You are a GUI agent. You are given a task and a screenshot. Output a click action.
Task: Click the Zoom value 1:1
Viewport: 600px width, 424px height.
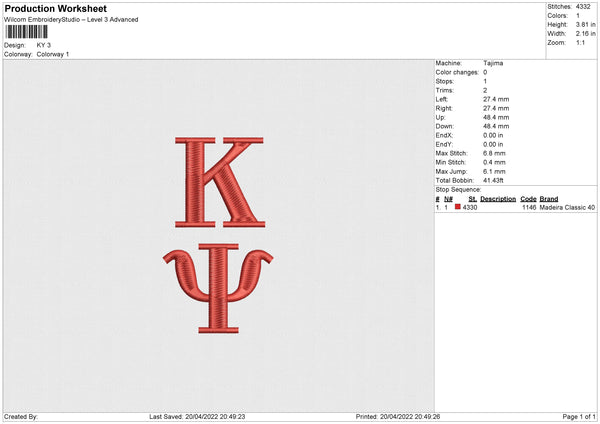click(580, 42)
